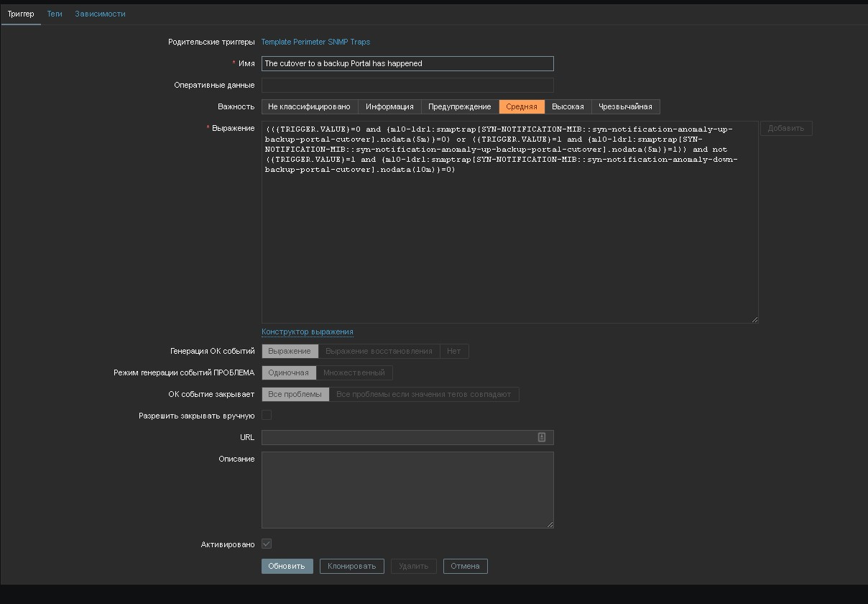Choose Предупреждение severity level

[x=460, y=106]
